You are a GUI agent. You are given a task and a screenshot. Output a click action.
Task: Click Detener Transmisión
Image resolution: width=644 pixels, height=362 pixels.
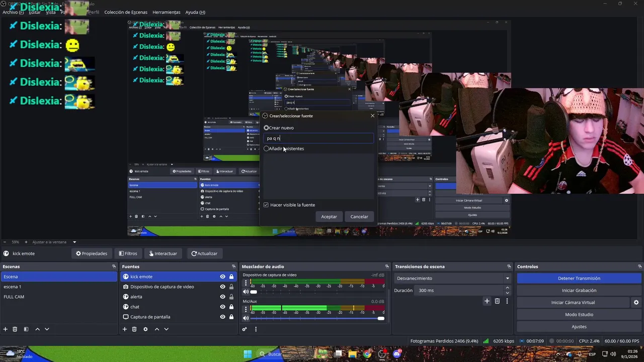[579, 278]
